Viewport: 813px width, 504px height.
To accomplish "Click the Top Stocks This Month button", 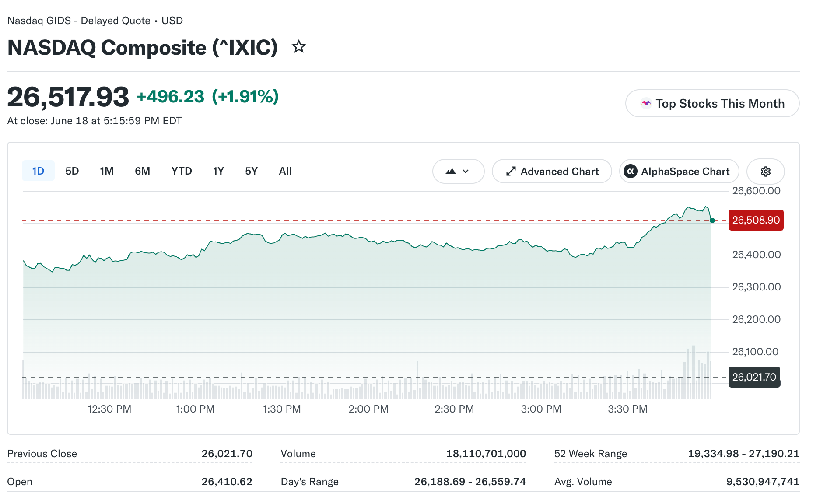I will [x=712, y=103].
